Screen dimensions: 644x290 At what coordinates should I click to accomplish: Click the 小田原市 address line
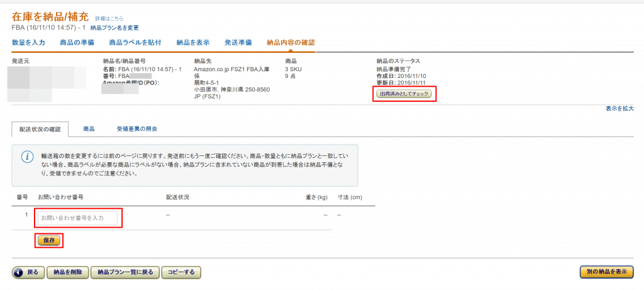pos(231,90)
